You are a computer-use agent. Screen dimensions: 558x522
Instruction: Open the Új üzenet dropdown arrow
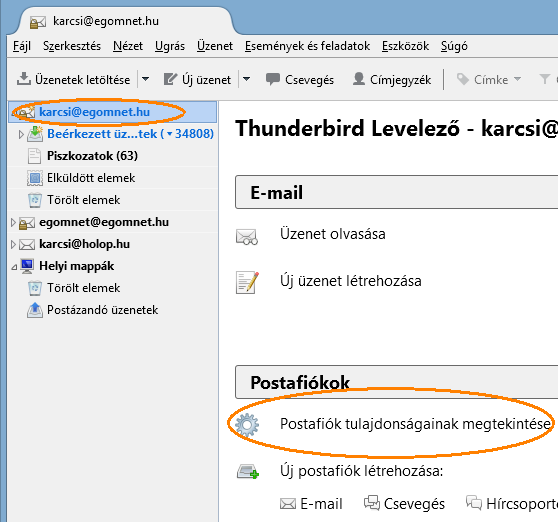(247, 79)
